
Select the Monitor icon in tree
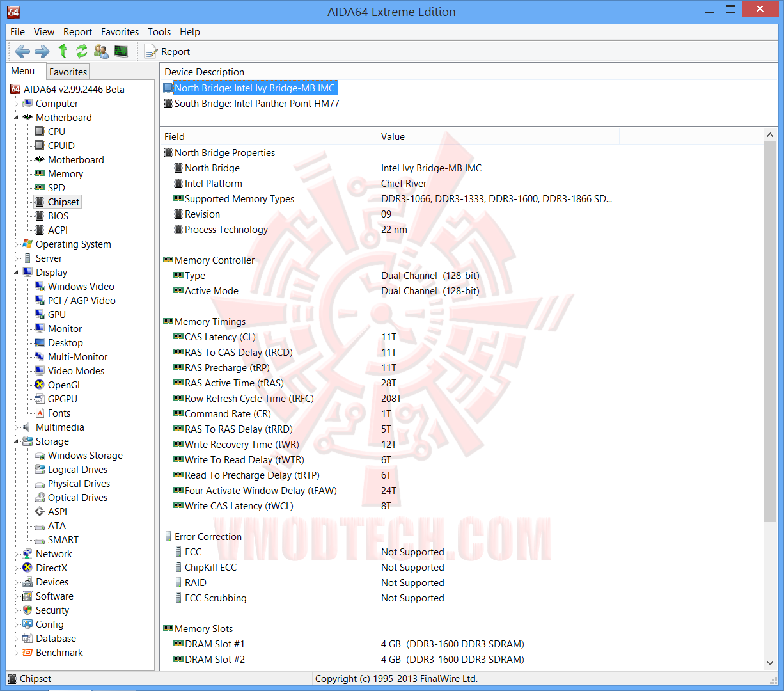tap(40, 328)
